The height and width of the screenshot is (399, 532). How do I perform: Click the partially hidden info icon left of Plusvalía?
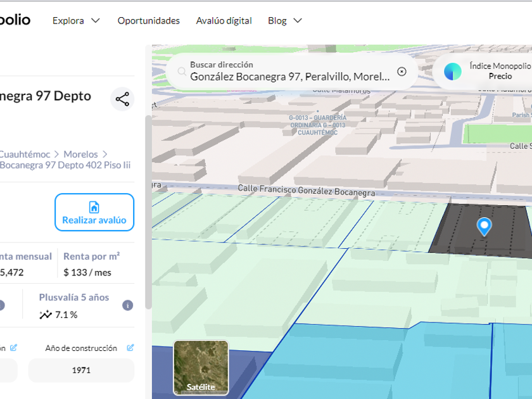tap(2, 305)
